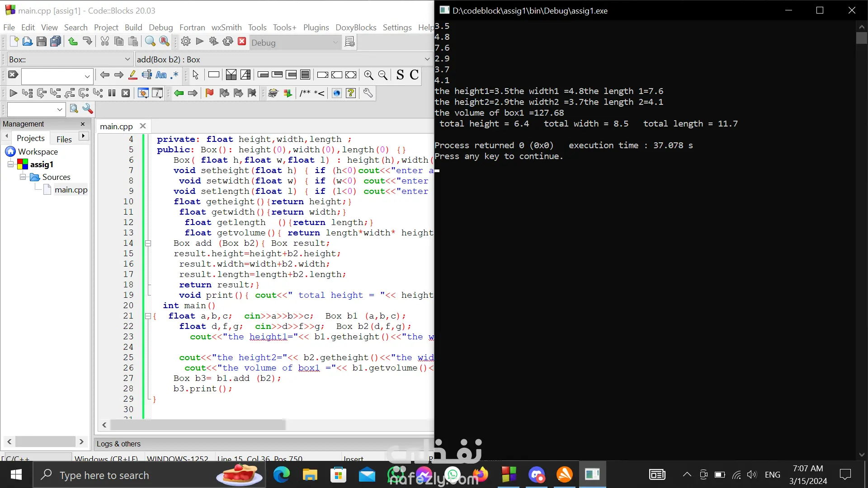Click the Doxygen block comment /** icon
The height and width of the screenshot is (488, 868).
pos(305,93)
